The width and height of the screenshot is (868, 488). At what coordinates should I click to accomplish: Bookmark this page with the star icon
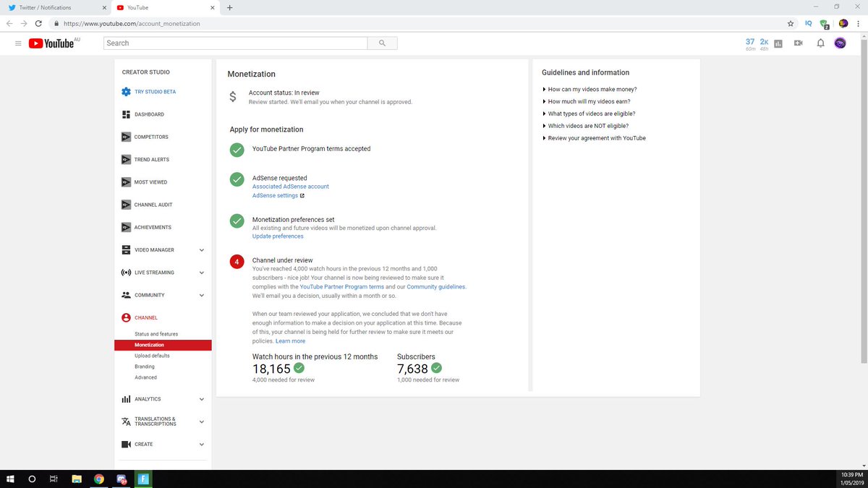coord(791,23)
